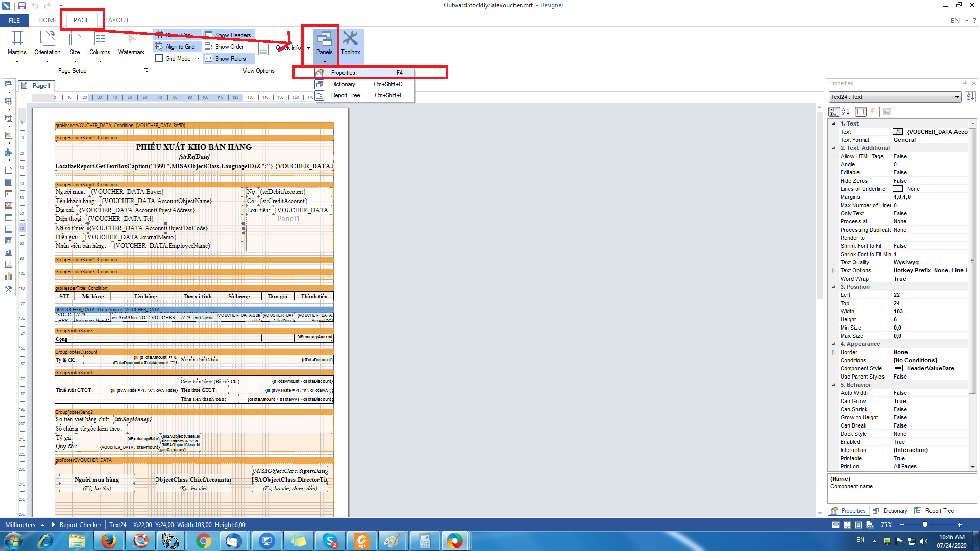Switch to the LAYOUT ribbon tab
The image size is (980, 551).
[117, 20]
